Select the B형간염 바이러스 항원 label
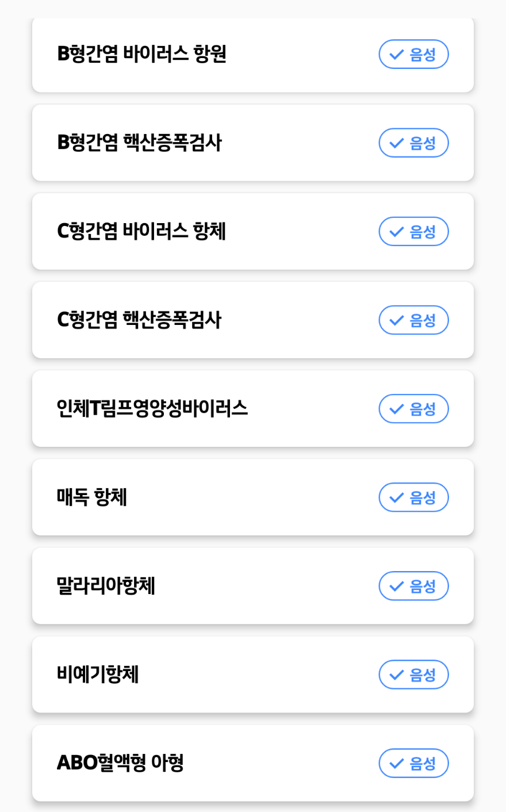The width and height of the screenshot is (506, 812). click(141, 54)
